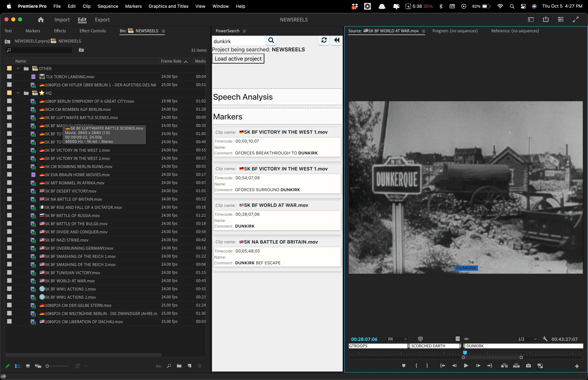
Task: Click PowerSearch refresh icon
Action: [324, 40]
